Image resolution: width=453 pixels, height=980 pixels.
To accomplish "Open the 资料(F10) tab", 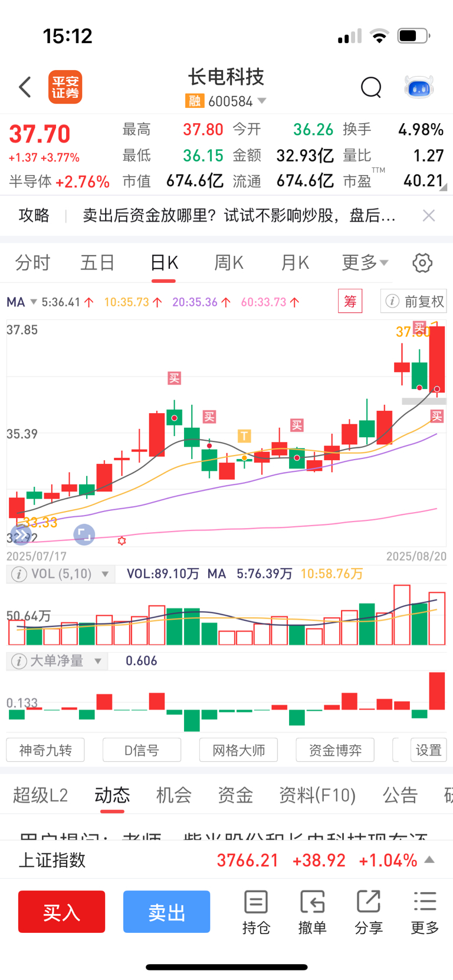I will 317,796.
